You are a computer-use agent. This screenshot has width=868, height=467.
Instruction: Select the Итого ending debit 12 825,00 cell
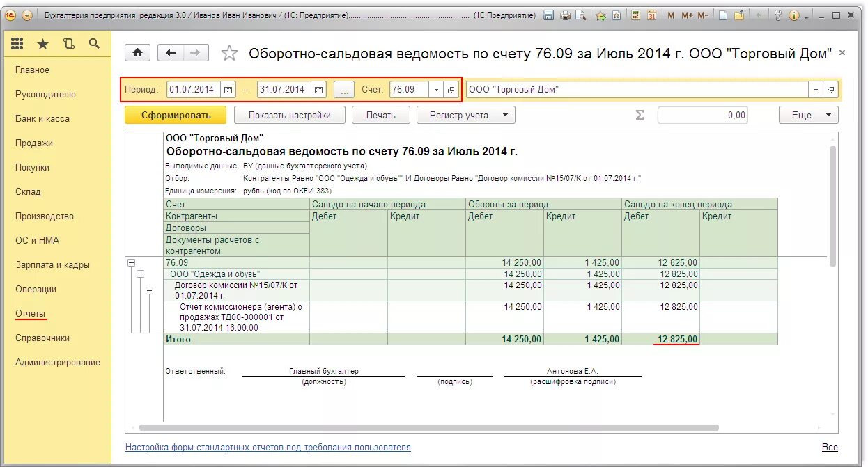[x=661, y=339]
